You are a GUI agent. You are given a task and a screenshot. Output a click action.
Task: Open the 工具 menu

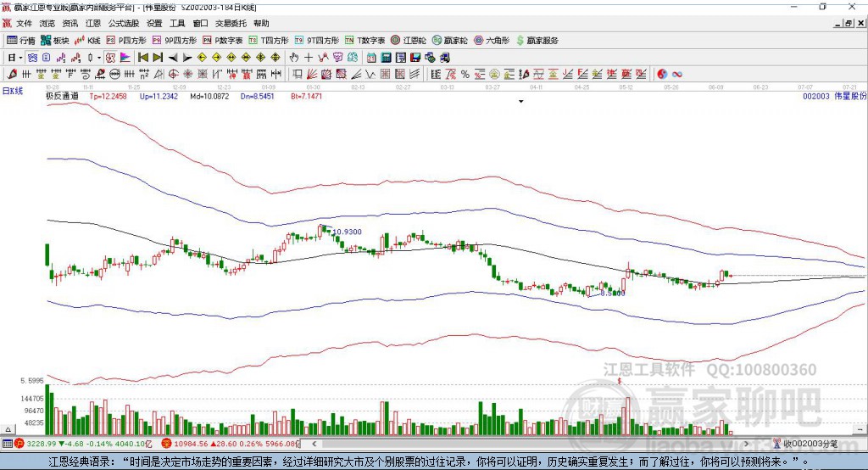click(x=177, y=23)
